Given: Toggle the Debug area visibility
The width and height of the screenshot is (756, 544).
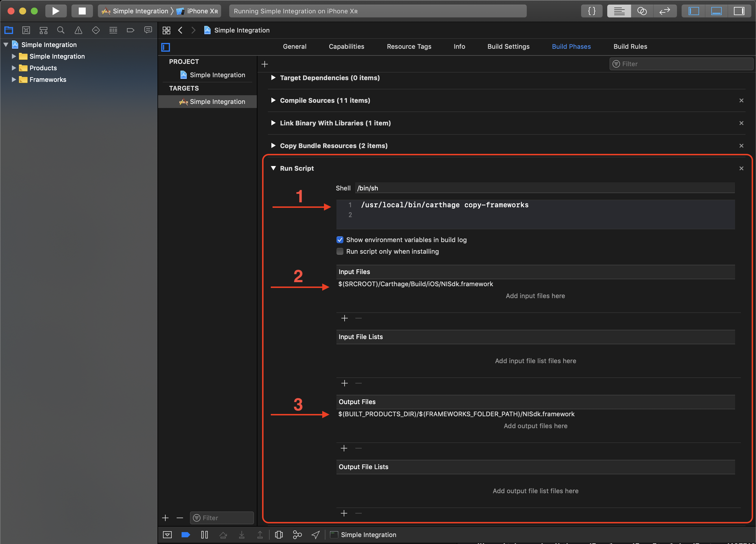Looking at the screenshot, I should (716, 11).
